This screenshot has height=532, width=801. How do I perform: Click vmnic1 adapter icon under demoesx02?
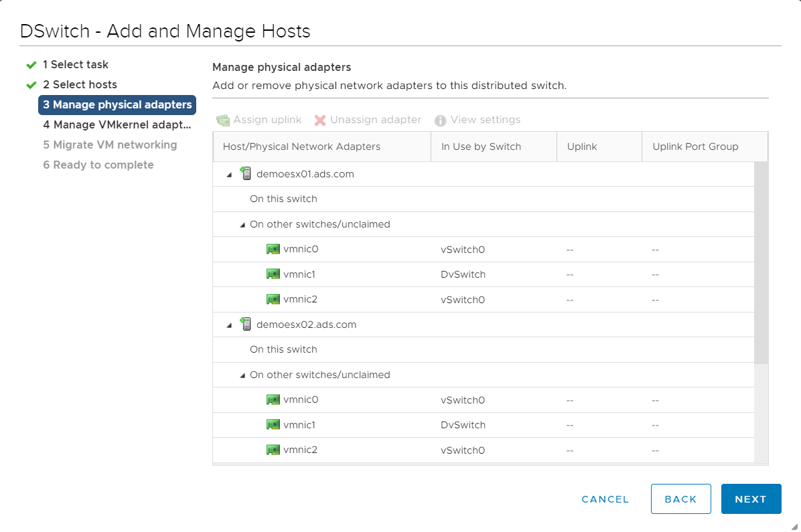[x=273, y=425]
